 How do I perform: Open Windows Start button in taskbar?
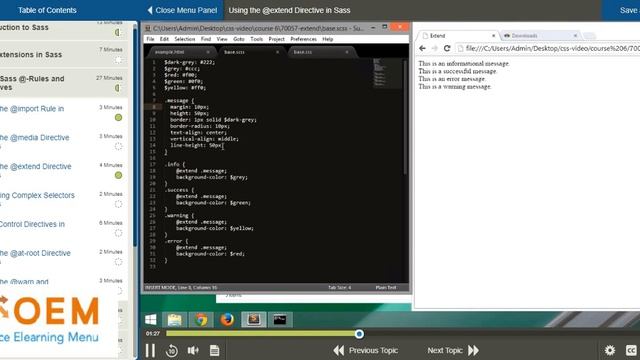coord(151,320)
